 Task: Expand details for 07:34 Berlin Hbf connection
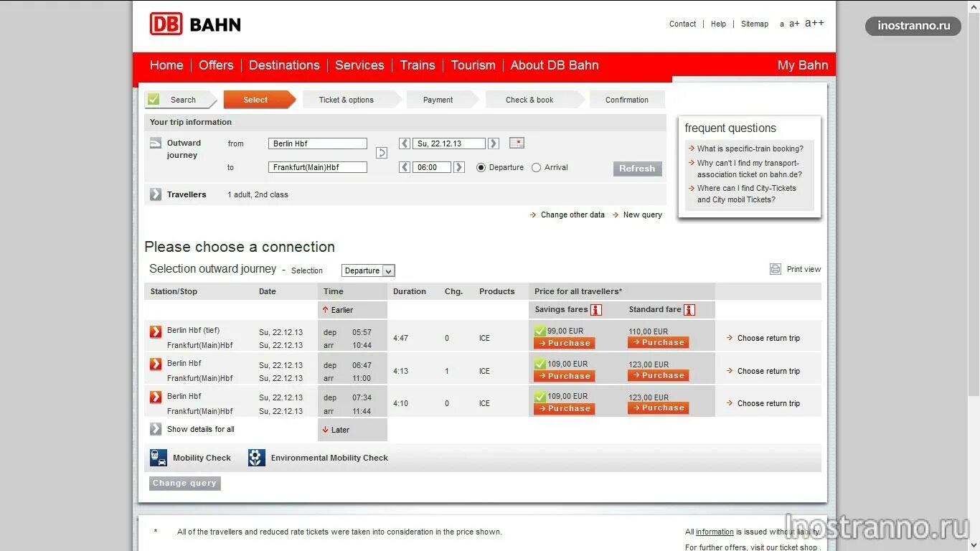(x=156, y=397)
